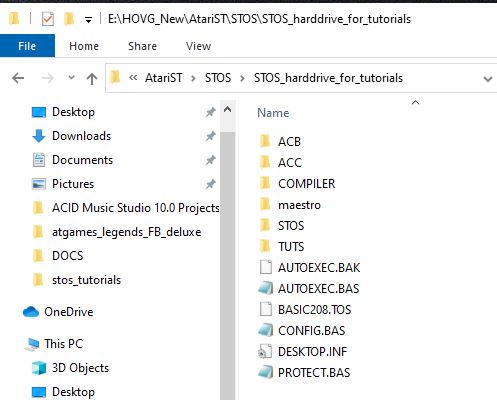The image size is (497, 400).
Task: Unpin Desktop using its pin icon
Action: click(211, 112)
